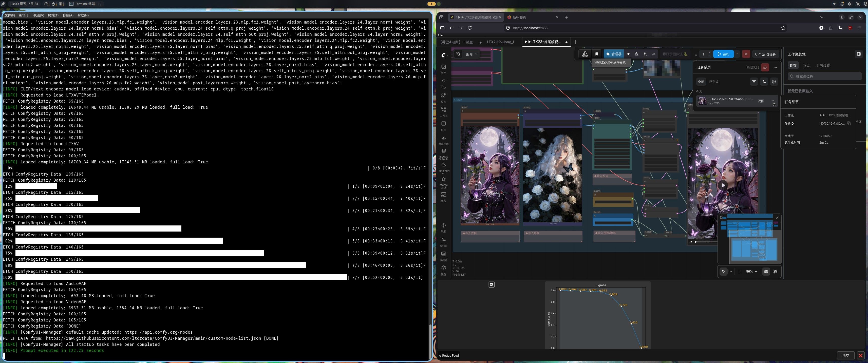This screenshot has width=868, height=363.
Task: Switch to the 节点 tab in 工作流总览
Action: pyautogui.click(x=806, y=65)
